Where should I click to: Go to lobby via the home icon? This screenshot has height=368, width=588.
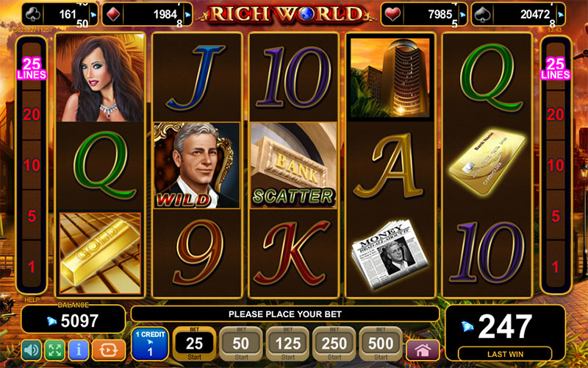tap(423, 350)
